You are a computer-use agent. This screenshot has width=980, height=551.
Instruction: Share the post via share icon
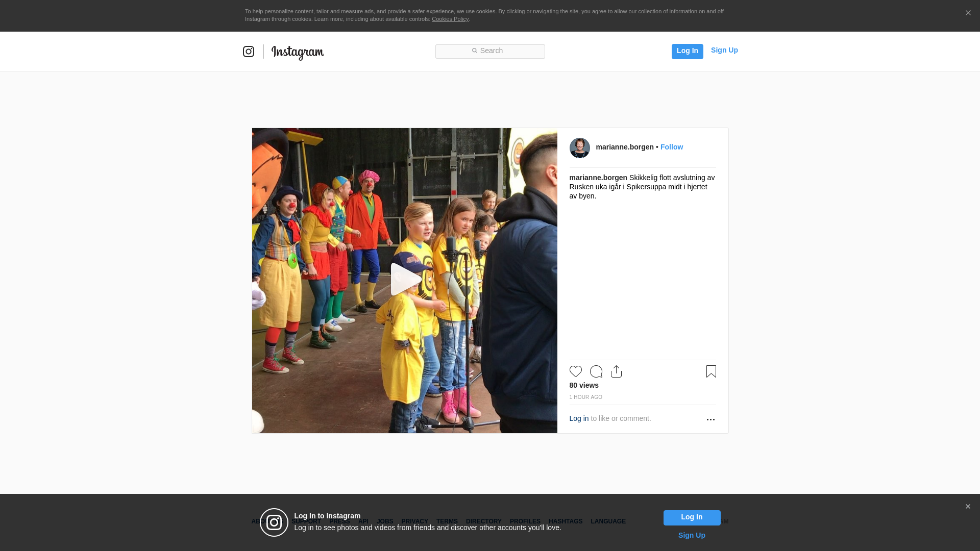(x=616, y=371)
